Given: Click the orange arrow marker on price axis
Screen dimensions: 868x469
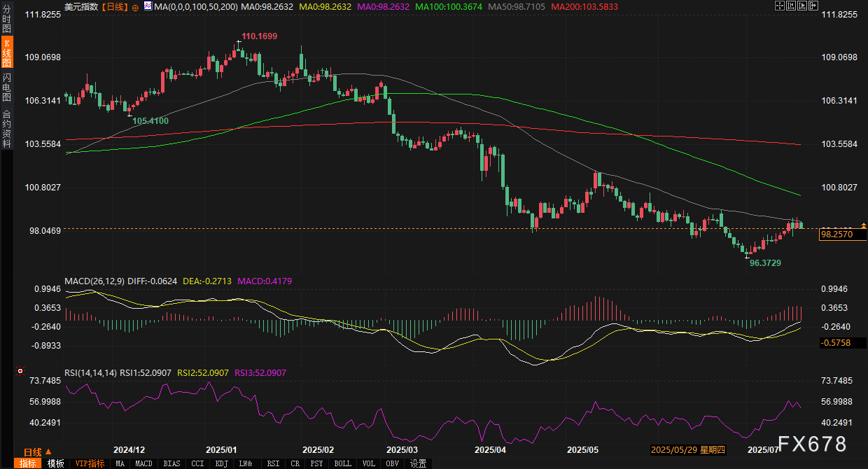Looking at the screenshot, I should tap(864, 225).
